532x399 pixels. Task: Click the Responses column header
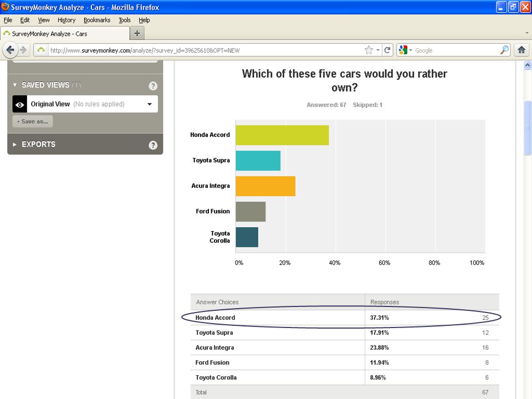pyautogui.click(x=385, y=302)
